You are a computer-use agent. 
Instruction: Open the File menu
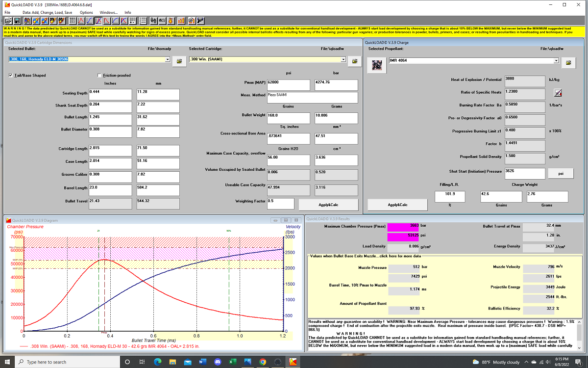[x=7, y=12]
